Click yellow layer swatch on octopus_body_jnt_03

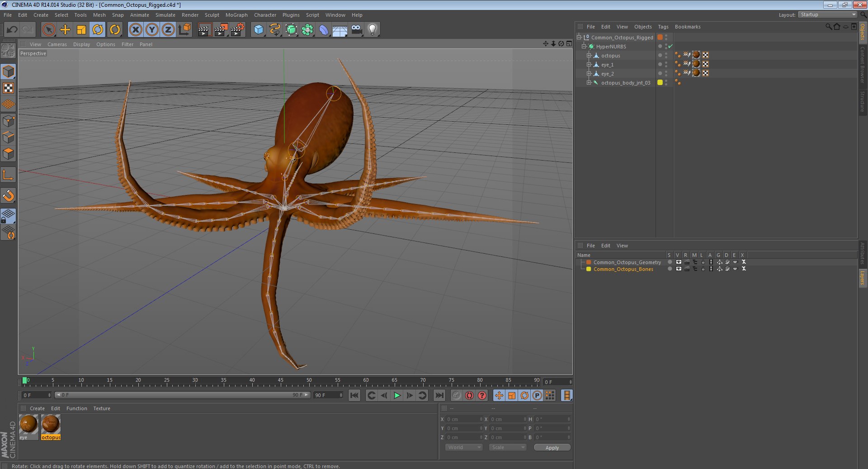click(660, 82)
